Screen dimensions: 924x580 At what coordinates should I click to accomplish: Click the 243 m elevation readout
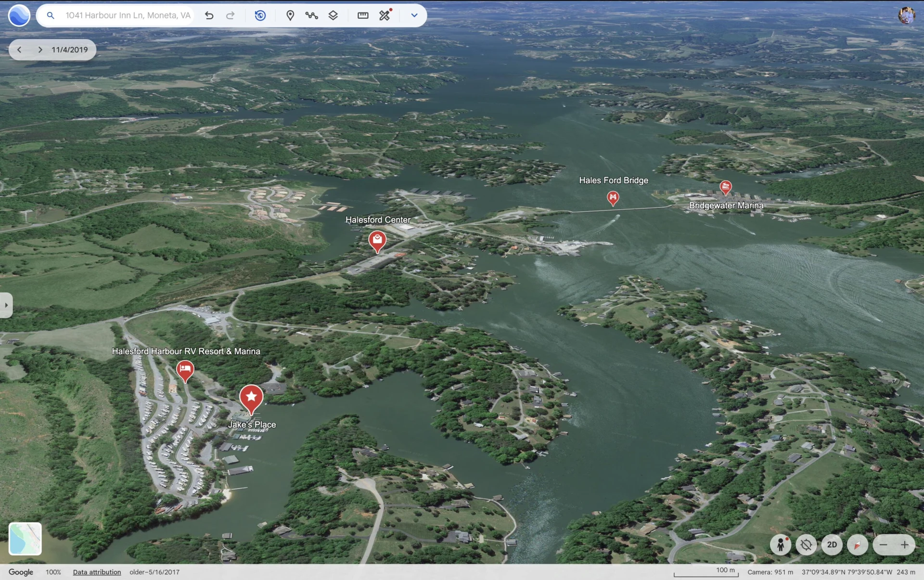[906, 572]
